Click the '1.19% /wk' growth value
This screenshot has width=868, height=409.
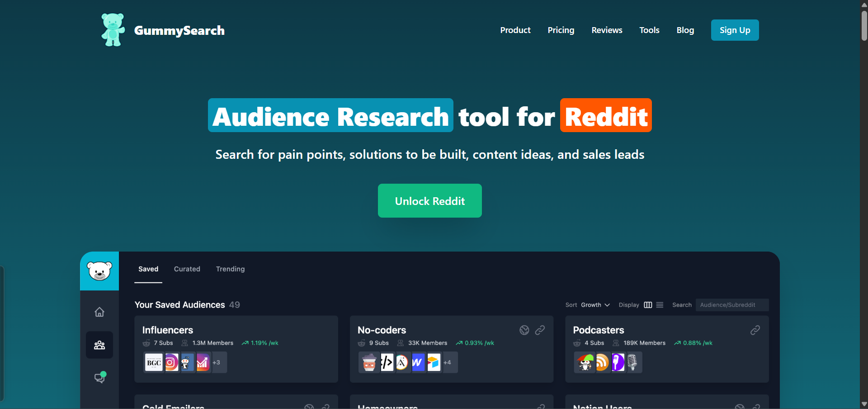coord(264,343)
